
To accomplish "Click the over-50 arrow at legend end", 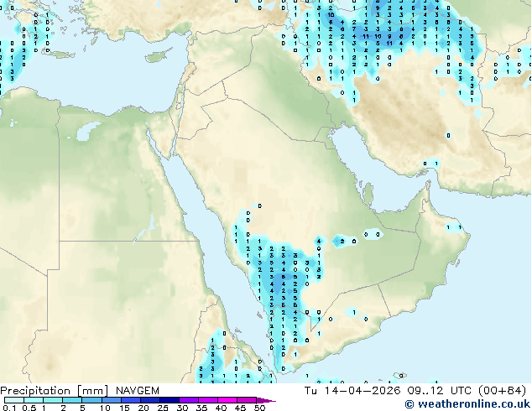I will pyautogui.click(x=266, y=400).
